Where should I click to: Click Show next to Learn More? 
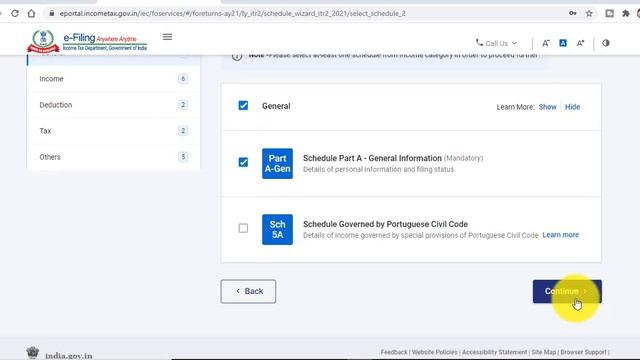[x=547, y=107]
